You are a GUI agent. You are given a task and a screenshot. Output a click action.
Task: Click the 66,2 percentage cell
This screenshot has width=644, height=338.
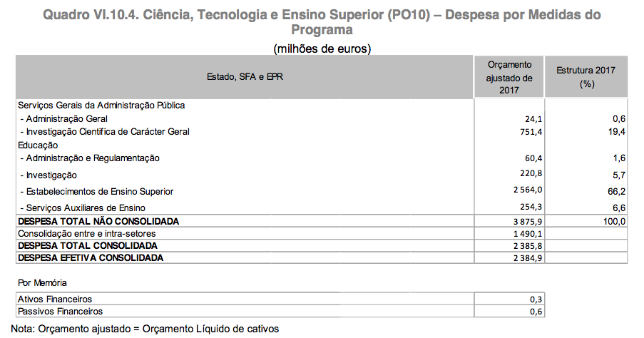(x=614, y=191)
